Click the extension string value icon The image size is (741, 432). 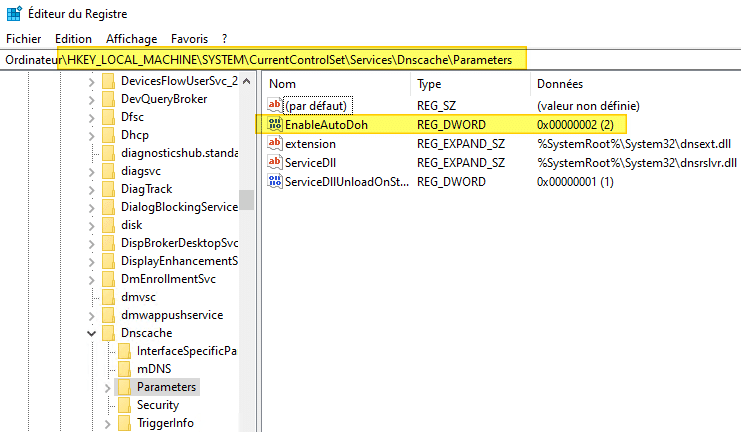click(x=275, y=143)
